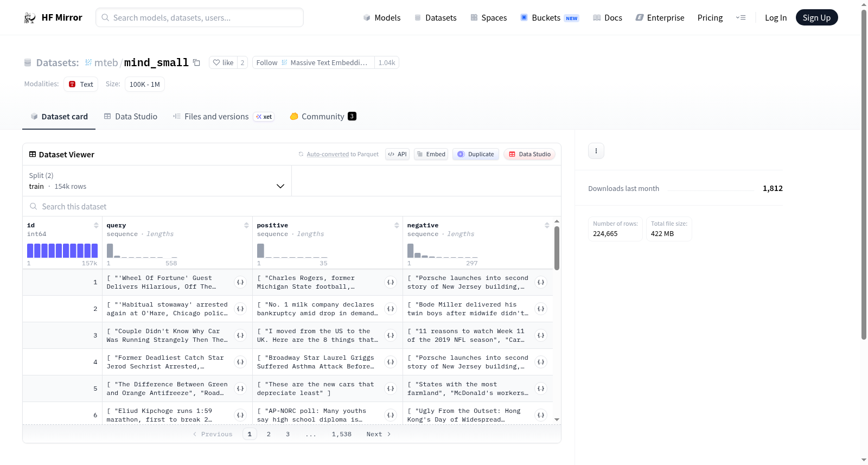The image size is (868, 465).
Task: Expand positive cell JSON in row 2
Action: [x=391, y=309]
